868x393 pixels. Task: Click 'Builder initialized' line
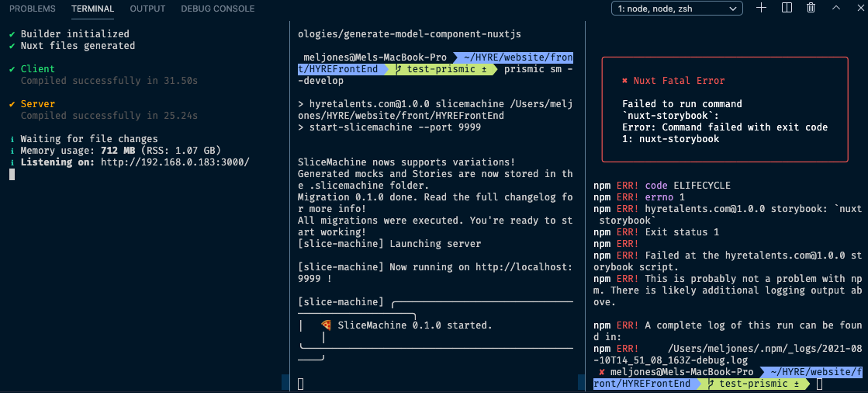click(74, 34)
